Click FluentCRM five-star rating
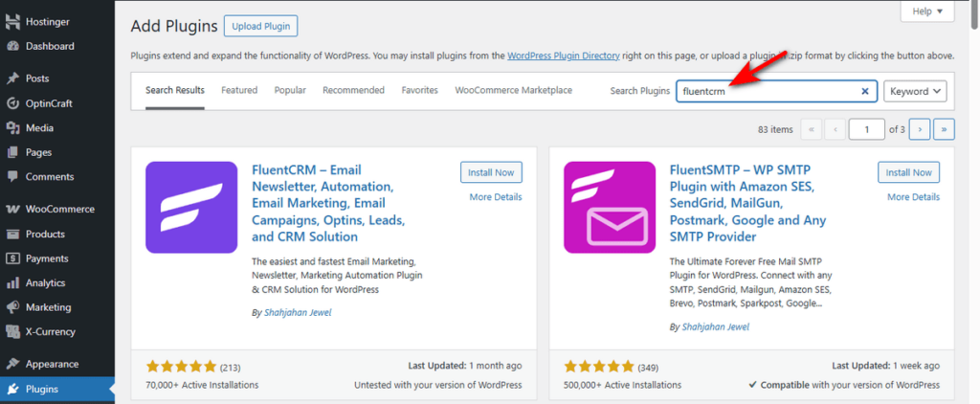Viewport: 980px width, 404px height. 181,367
